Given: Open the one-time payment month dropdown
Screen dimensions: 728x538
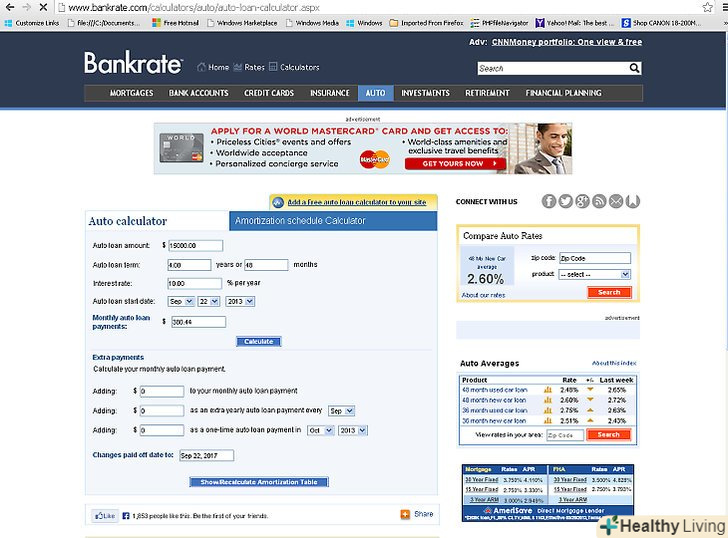Looking at the screenshot, I should [x=320, y=430].
